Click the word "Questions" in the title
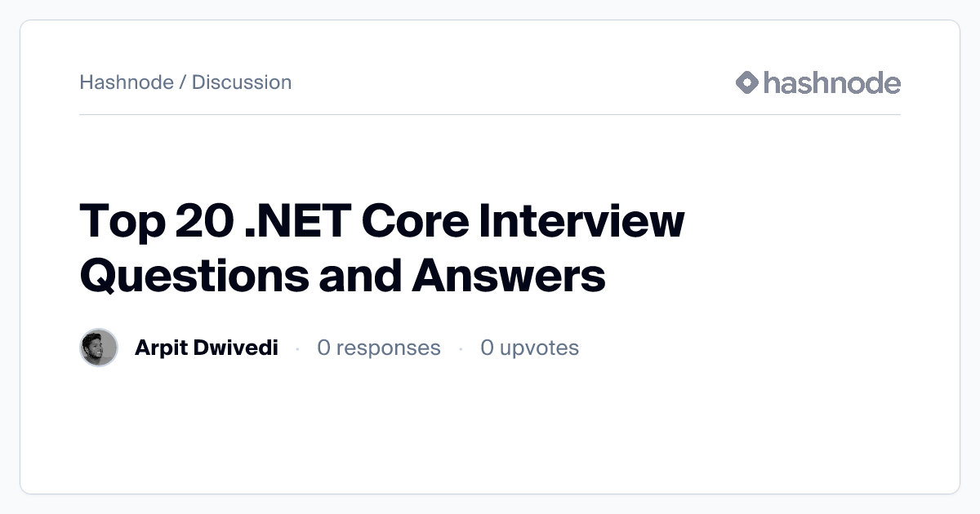980x514 pixels. [x=194, y=275]
